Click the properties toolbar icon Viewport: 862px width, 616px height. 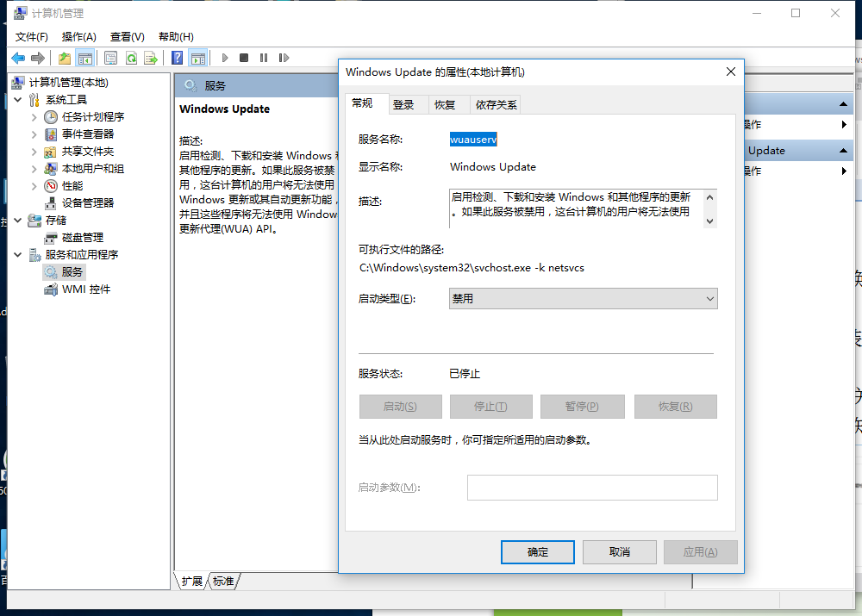pyautogui.click(x=110, y=58)
